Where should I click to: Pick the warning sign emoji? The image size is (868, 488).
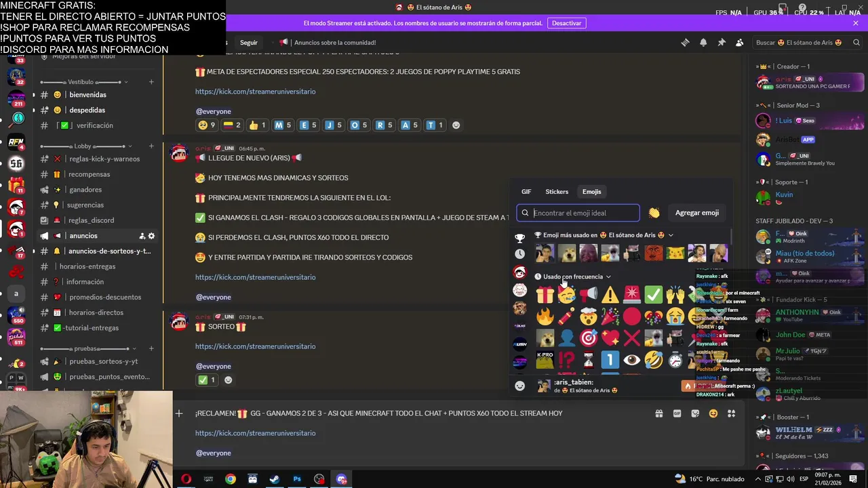coord(610,294)
